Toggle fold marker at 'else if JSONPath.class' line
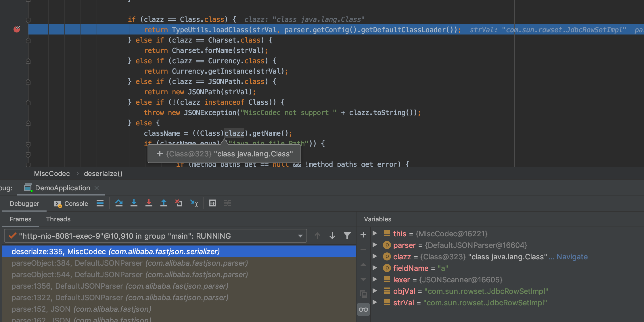 28,82
